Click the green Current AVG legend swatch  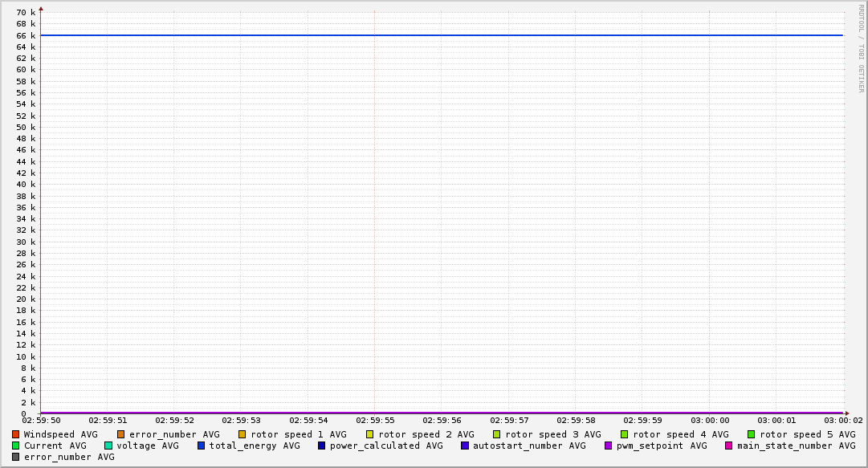point(15,446)
